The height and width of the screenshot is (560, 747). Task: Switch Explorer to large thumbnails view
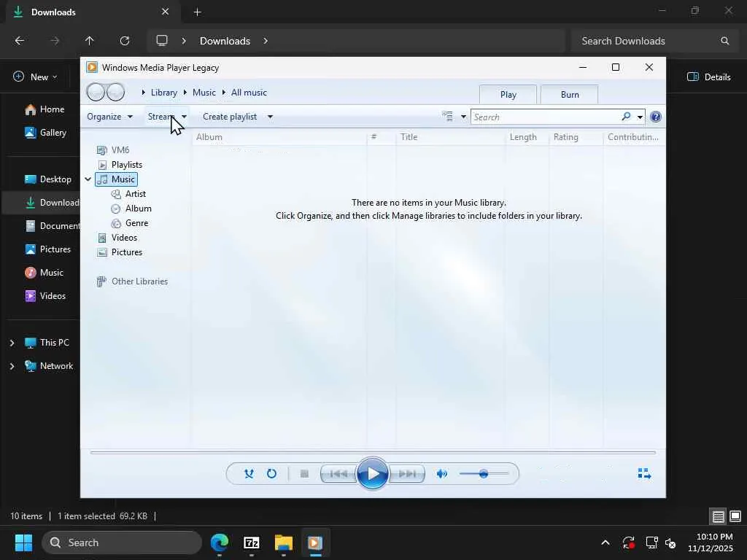[x=735, y=516]
